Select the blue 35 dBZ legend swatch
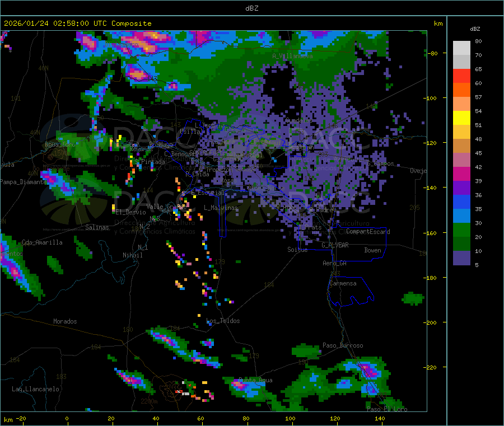 [x=461, y=202]
